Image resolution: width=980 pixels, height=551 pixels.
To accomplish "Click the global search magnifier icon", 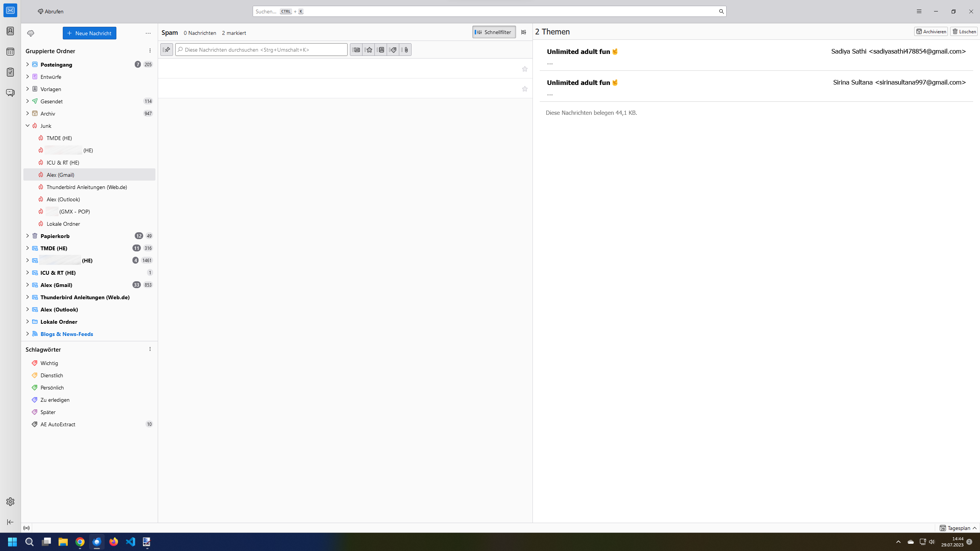I will click(721, 11).
